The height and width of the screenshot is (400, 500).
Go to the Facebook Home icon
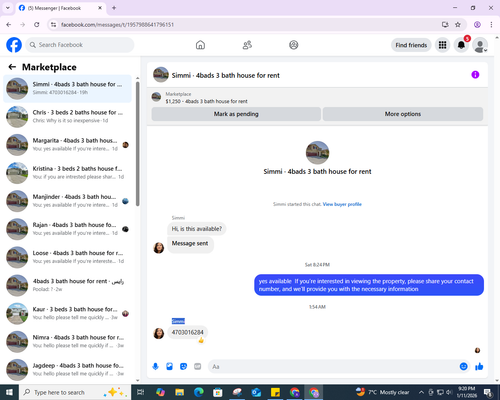click(x=200, y=45)
